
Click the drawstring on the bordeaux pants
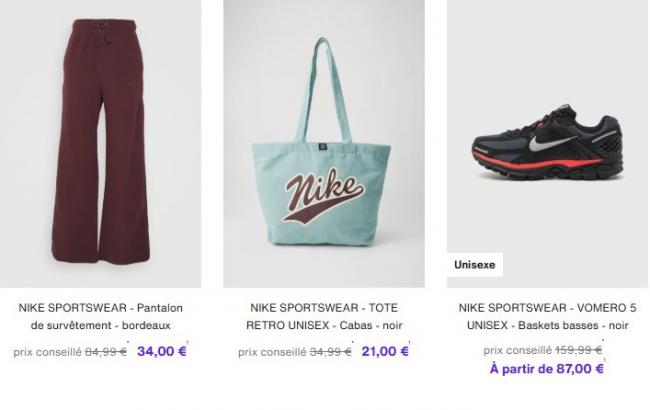point(100,50)
